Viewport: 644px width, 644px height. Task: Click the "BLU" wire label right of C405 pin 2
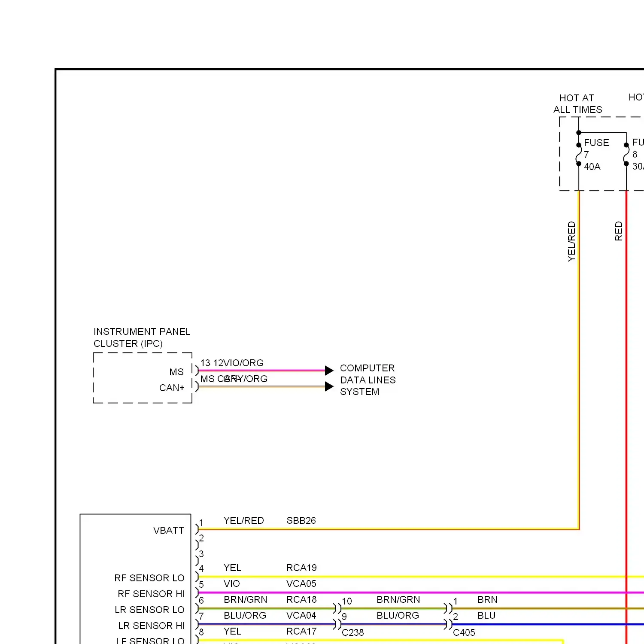tap(486, 615)
